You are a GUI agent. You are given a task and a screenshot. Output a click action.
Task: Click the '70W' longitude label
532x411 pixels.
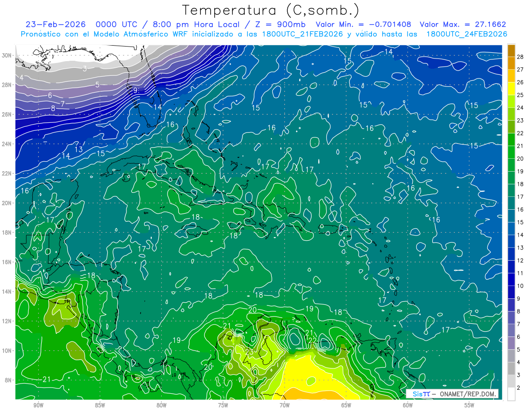coord(285,405)
